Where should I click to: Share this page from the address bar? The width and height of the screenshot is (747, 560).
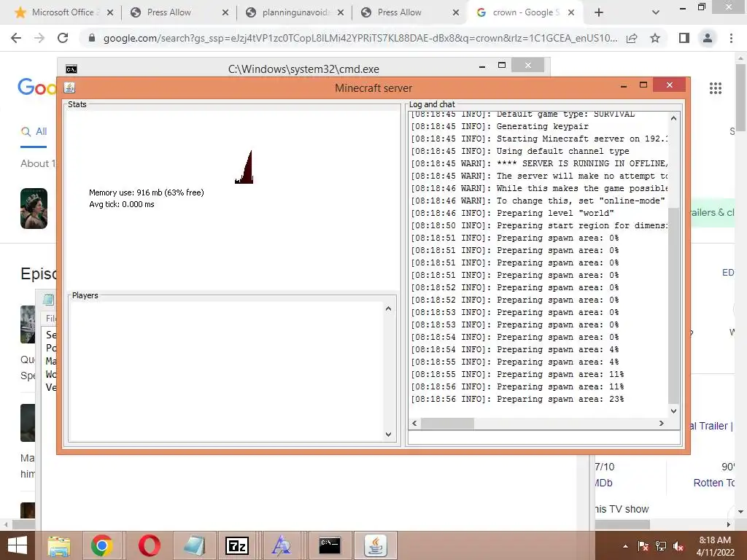[632, 38]
